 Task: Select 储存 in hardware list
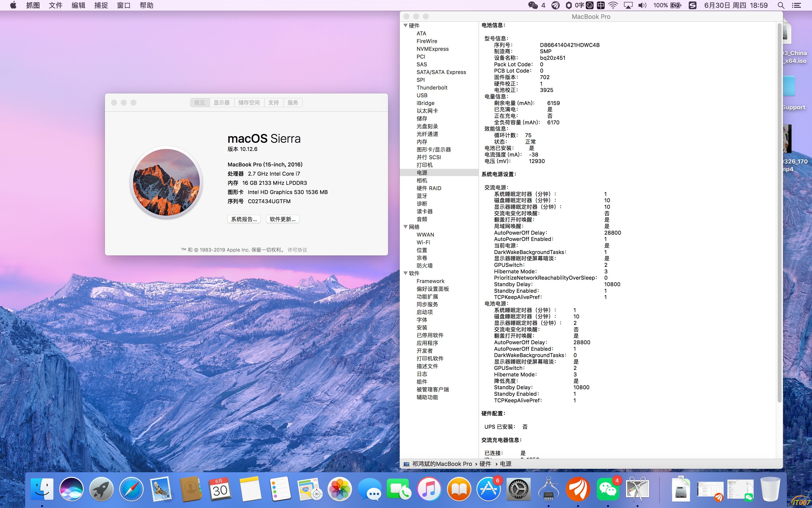tap(422, 119)
